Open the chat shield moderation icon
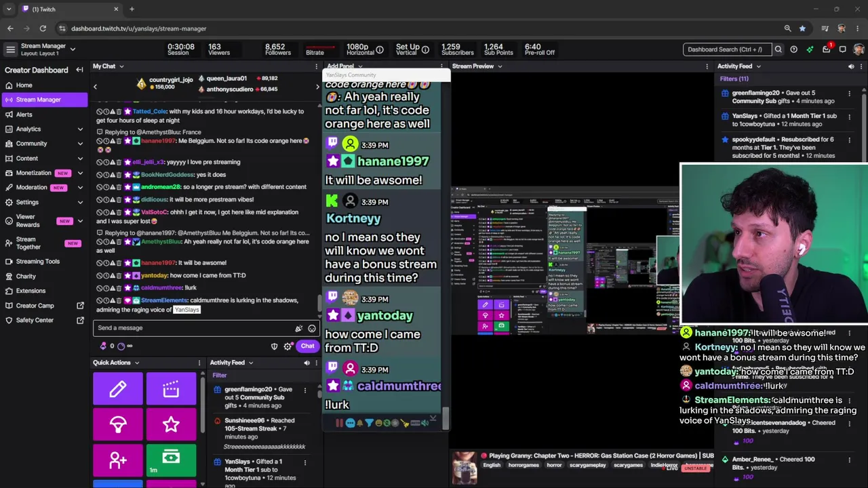868x488 pixels. coord(275,346)
